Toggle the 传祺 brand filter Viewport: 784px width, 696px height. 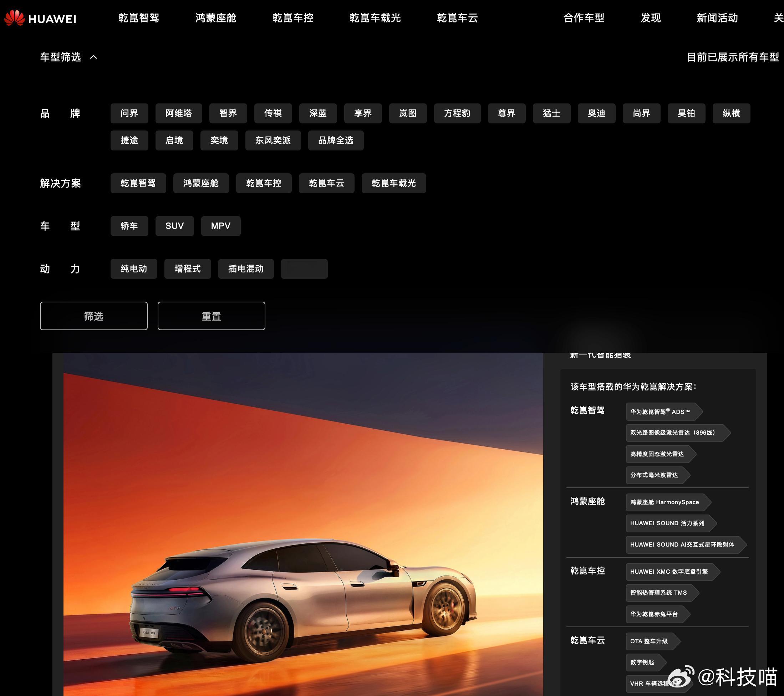[x=273, y=113]
